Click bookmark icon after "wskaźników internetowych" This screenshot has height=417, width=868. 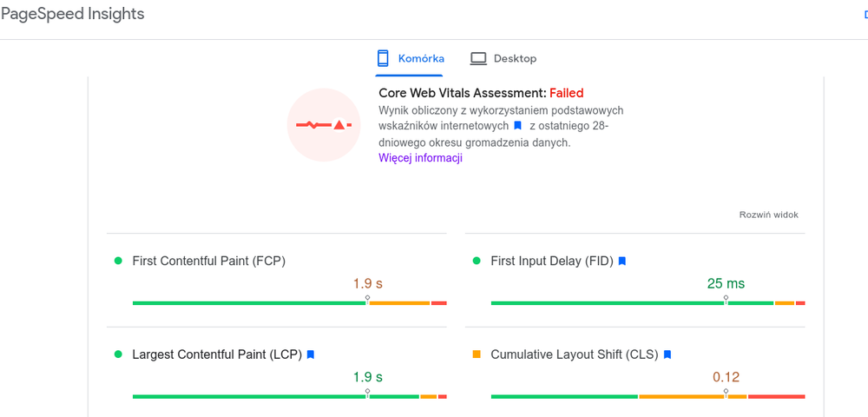517,126
